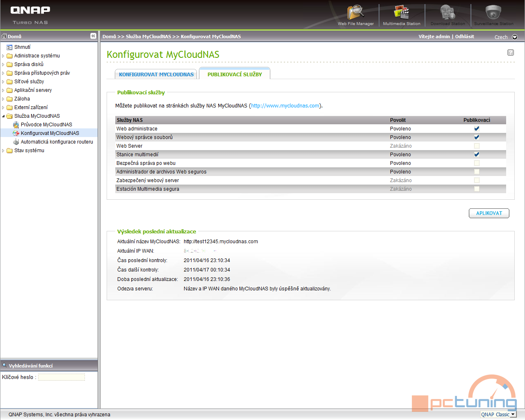Uncheck publishing for Stanice multimedií
Screen dimensions: 525x420
point(477,154)
